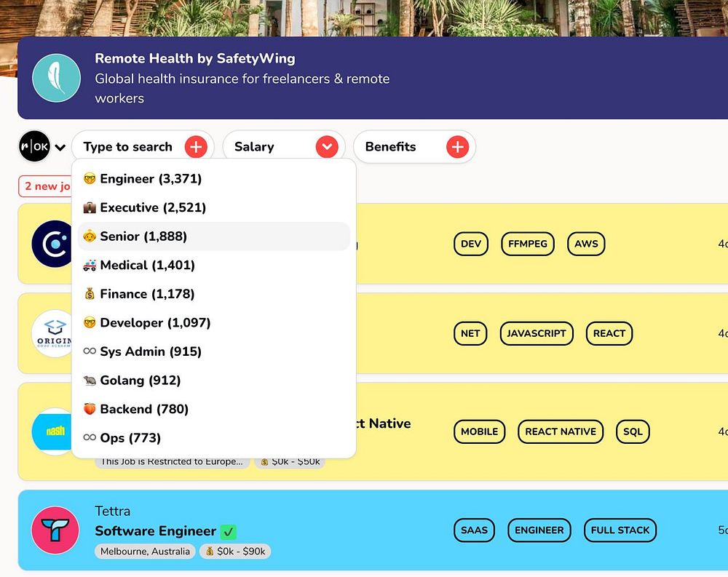Image resolution: width=728 pixels, height=577 pixels.
Task: Click the Global health insurance description text
Action: (242, 88)
